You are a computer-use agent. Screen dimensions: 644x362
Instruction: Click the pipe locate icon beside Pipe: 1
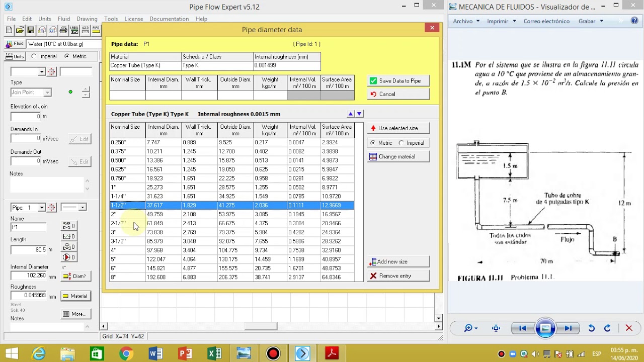[x=52, y=207]
